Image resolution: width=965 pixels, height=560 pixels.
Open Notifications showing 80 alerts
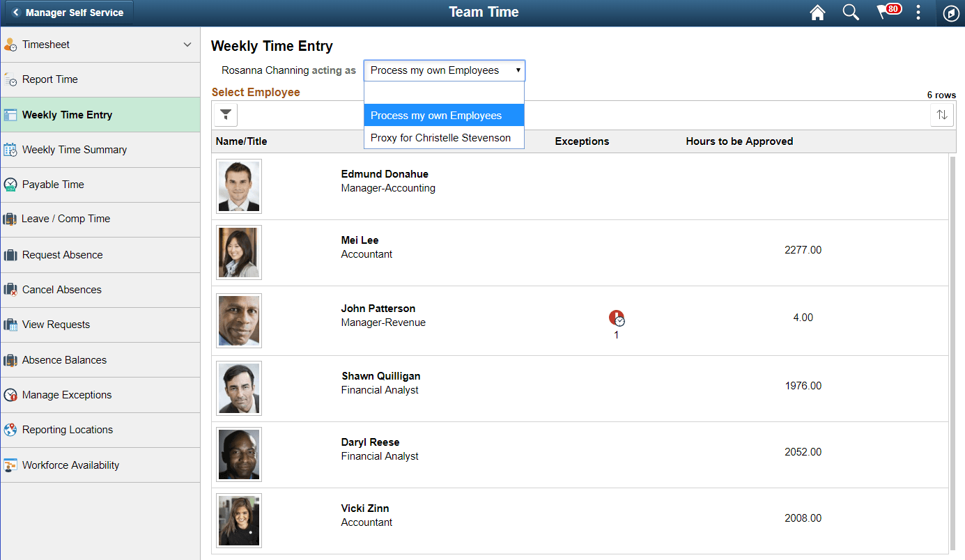point(885,13)
